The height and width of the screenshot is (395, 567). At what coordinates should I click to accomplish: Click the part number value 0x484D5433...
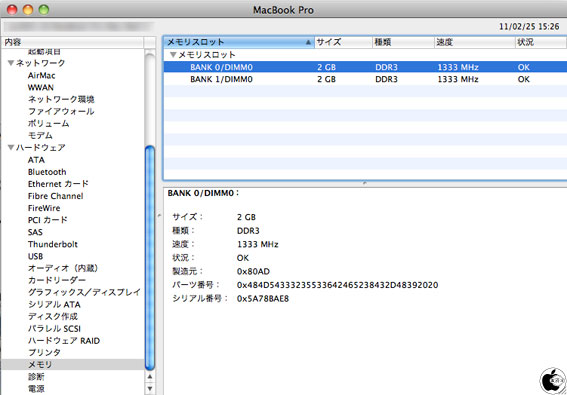click(x=337, y=285)
